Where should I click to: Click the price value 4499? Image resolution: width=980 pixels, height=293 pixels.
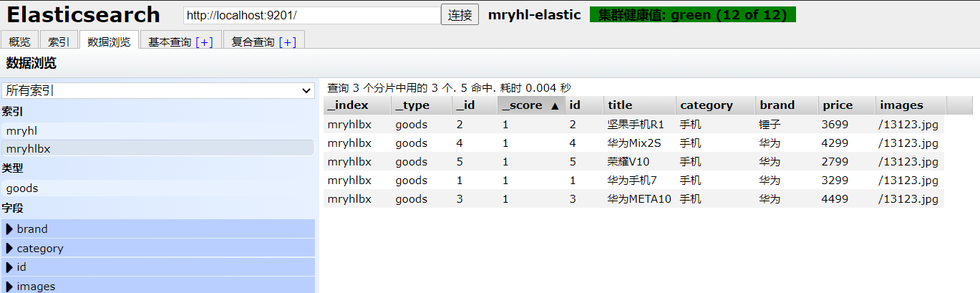coord(835,199)
